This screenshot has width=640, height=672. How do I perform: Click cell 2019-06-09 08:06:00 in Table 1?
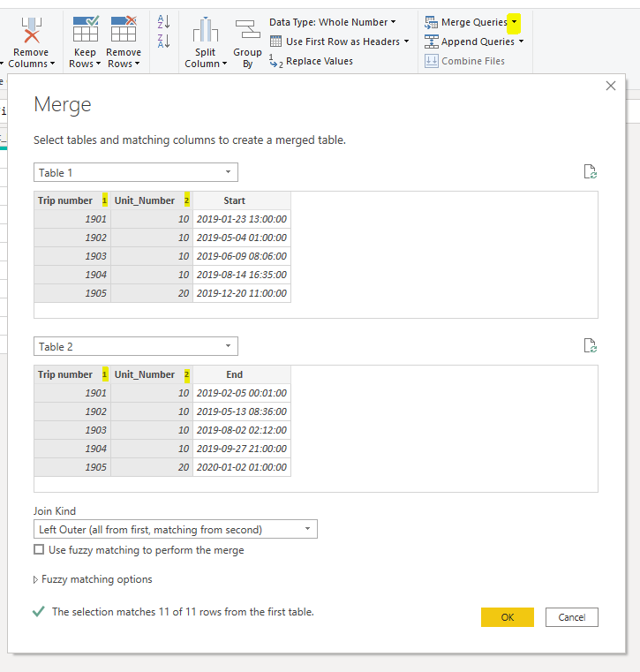(242, 256)
